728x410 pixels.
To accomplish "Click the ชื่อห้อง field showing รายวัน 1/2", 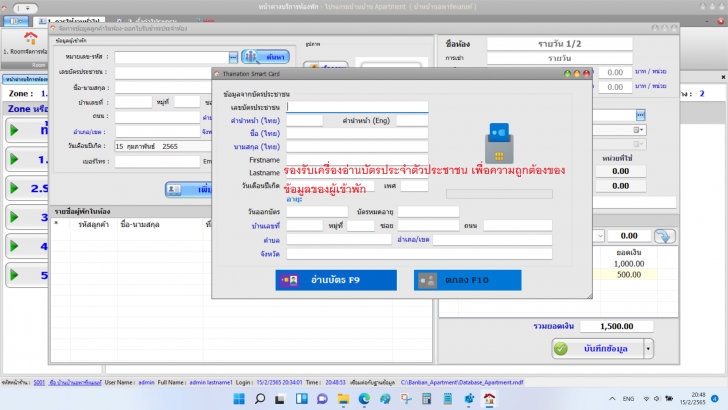I will tap(559, 44).
